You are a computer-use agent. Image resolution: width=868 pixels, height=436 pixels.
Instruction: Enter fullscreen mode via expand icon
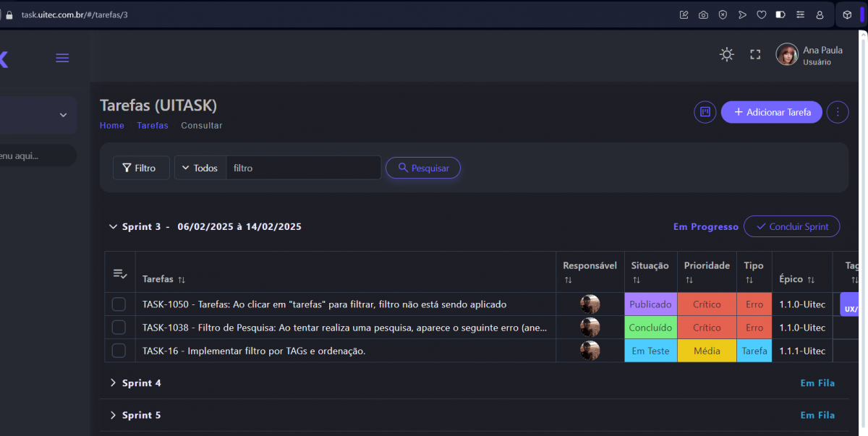pos(755,54)
